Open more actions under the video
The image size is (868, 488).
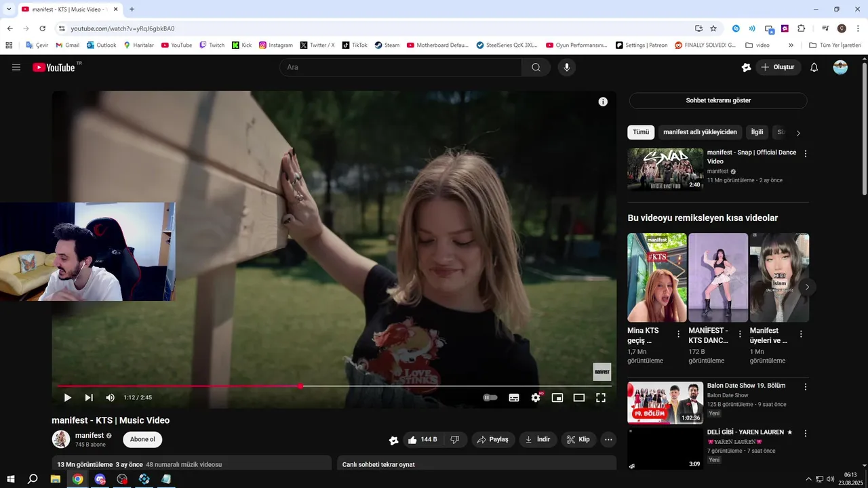(x=608, y=439)
